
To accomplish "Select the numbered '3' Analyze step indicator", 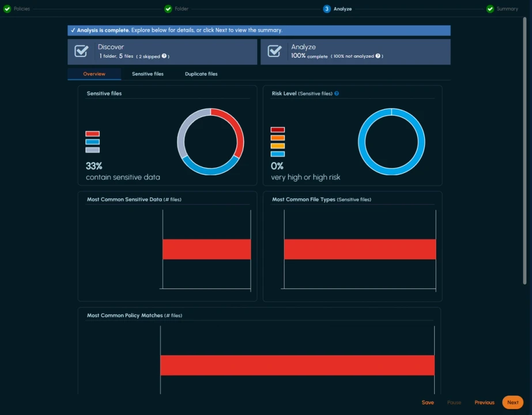I will (x=327, y=9).
